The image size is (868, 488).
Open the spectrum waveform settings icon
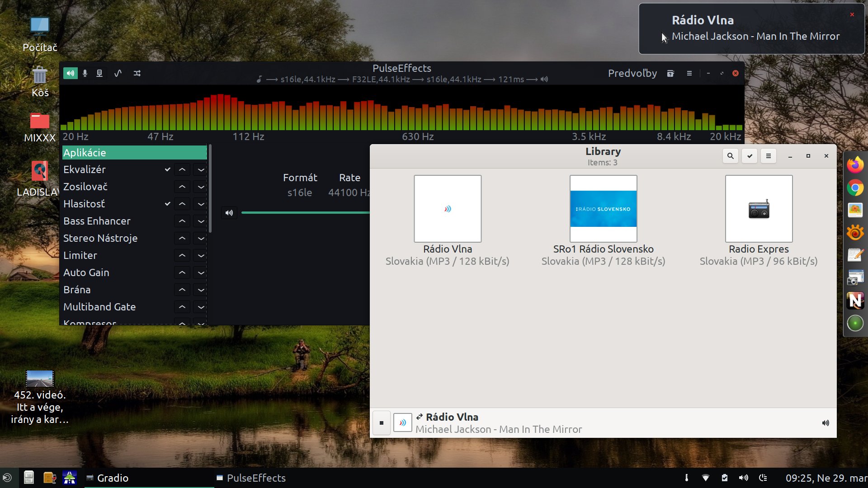[118, 73]
